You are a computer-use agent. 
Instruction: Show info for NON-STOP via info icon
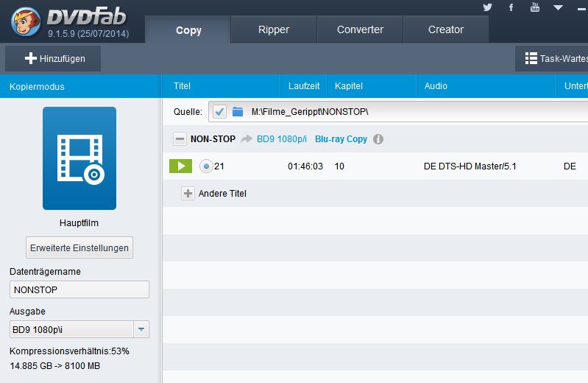tap(378, 139)
